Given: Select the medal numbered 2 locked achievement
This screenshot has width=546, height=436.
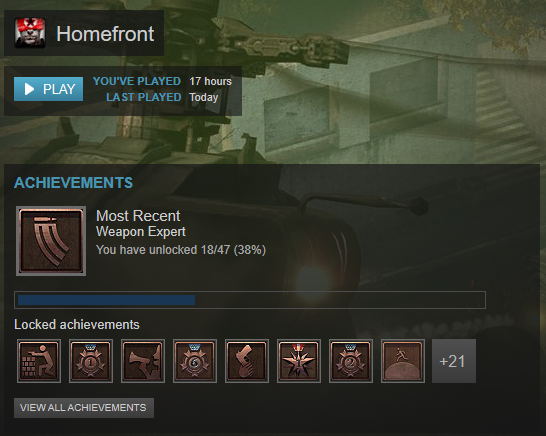Looking at the screenshot, I should click(351, 361).
